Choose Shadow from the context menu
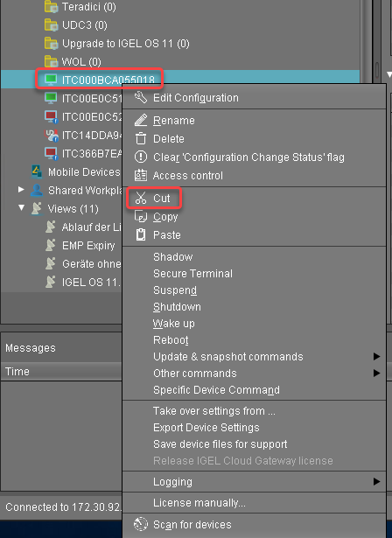The width and height of the screenshot is (392, 538). [172, 256]
